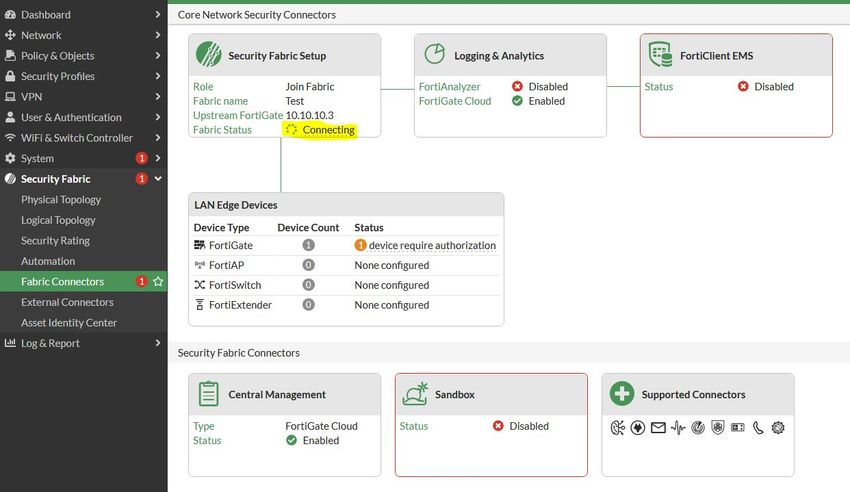Open the Security Fabric Setup card
This screenshot has width=850, height=492.
[x=285, y=86]
